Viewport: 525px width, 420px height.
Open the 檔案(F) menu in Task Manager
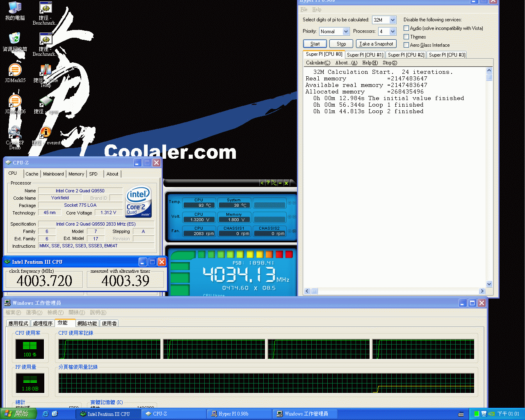pos(13,313)
